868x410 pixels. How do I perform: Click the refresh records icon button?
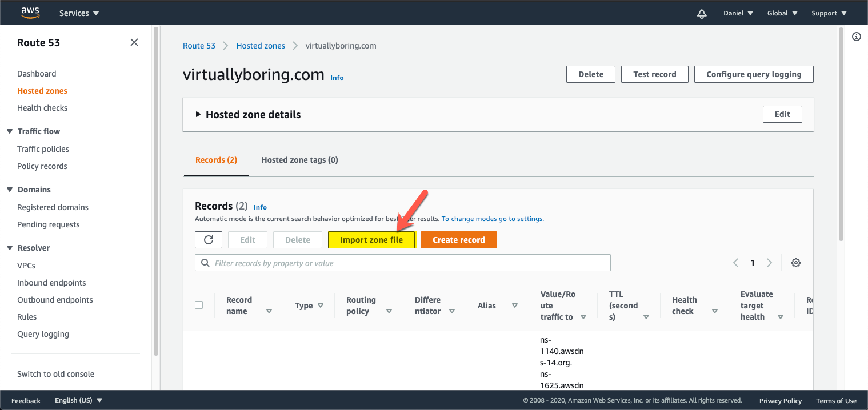(209, 240)
